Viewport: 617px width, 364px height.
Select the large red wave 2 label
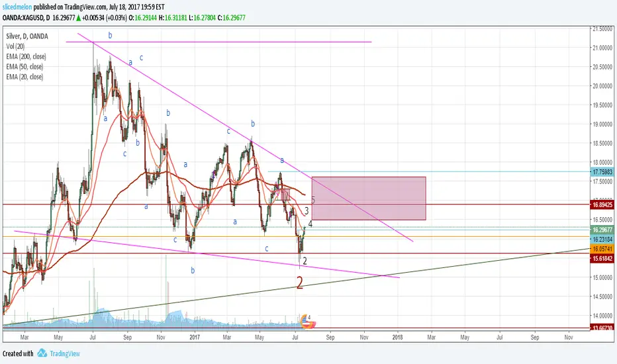pyautogui.click(x=300, y=283)
